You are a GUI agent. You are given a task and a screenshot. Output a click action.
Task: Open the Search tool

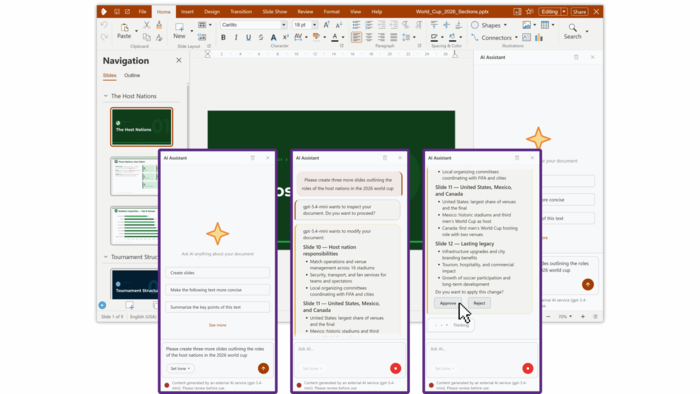(572, 31)
